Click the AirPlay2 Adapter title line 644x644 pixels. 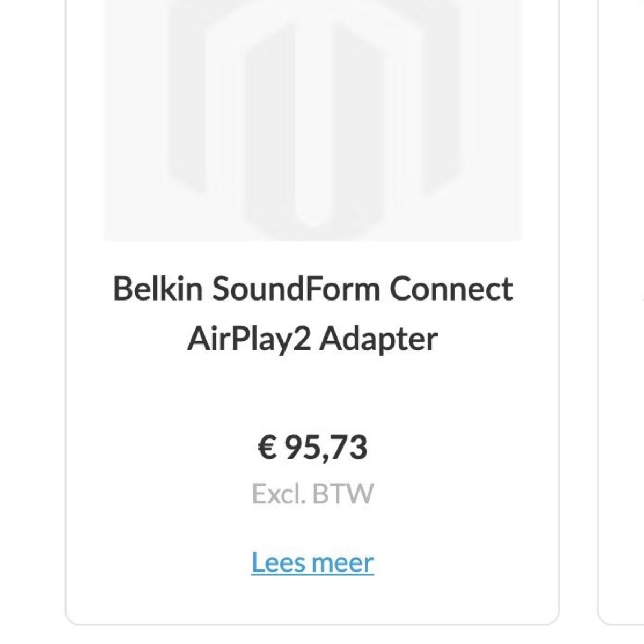coord(312,339)
